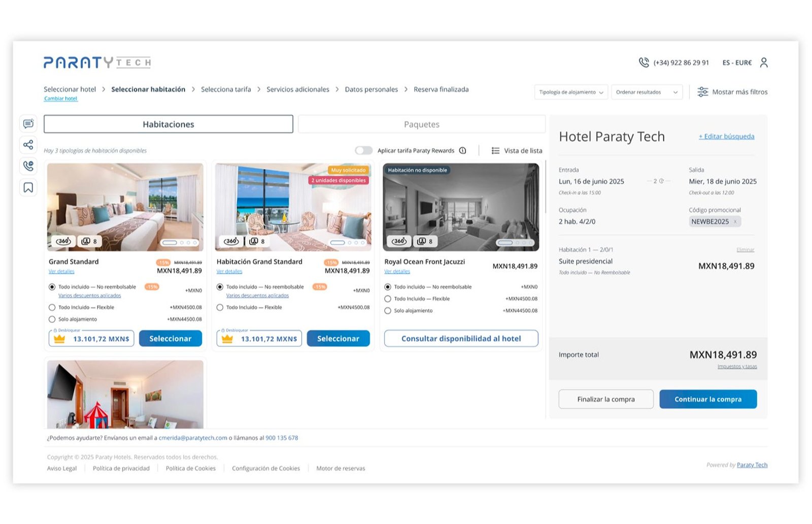
Task: Select No reembolsable for Habitación Grand Standard
Action: point(220,287)
